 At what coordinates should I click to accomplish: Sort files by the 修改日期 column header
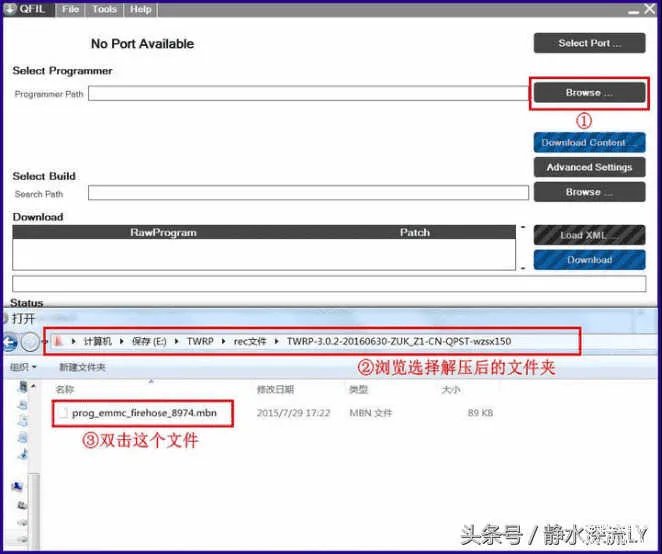click(x=275, y=389)
